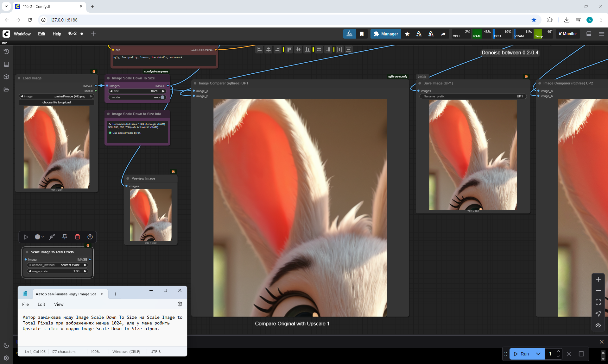Expand the Run button dropdown arrow
This screenshot has height=364, width=608.
pos(538,354)
